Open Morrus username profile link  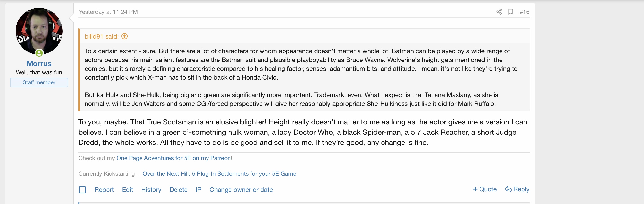point(39,64)
